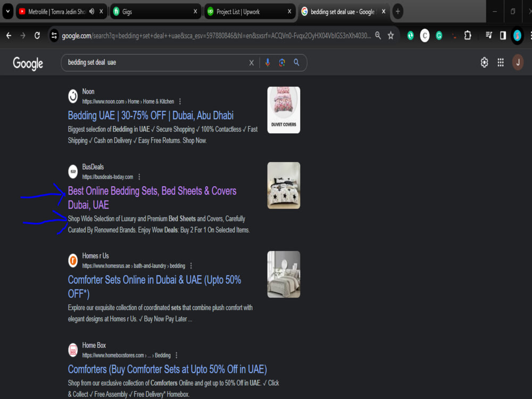The width and height of the screenshot is (532, 399).
Task: Click the homesrus.ae breadcrumb URL
Action: [x=134, y=265]
